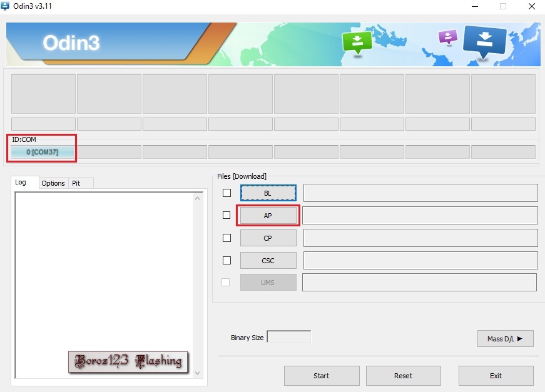
Task: Choose firmware with the AP button
Action: (268, 216)
